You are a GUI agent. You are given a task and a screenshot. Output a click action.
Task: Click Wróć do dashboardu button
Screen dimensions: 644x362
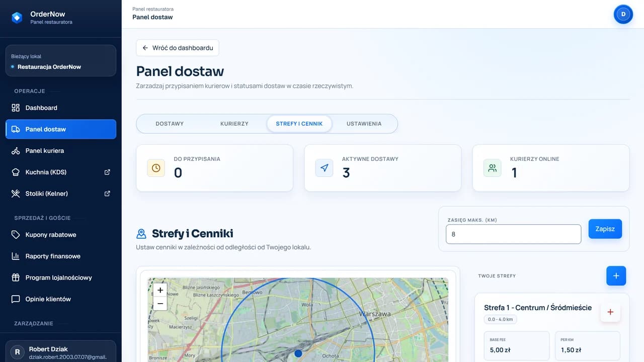coord(178,48)
